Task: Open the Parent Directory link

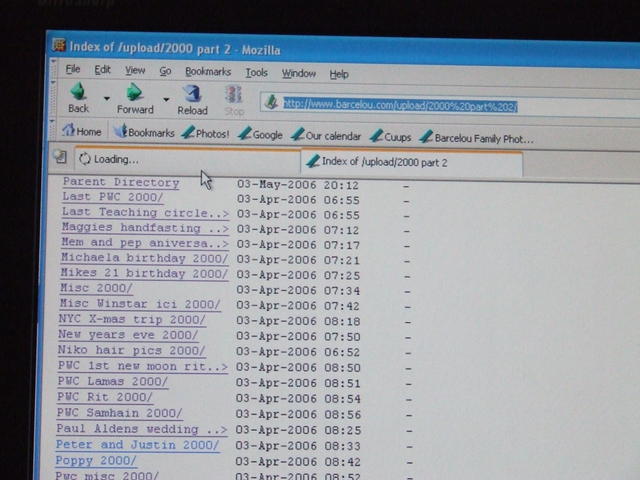Action: (120, 182)
